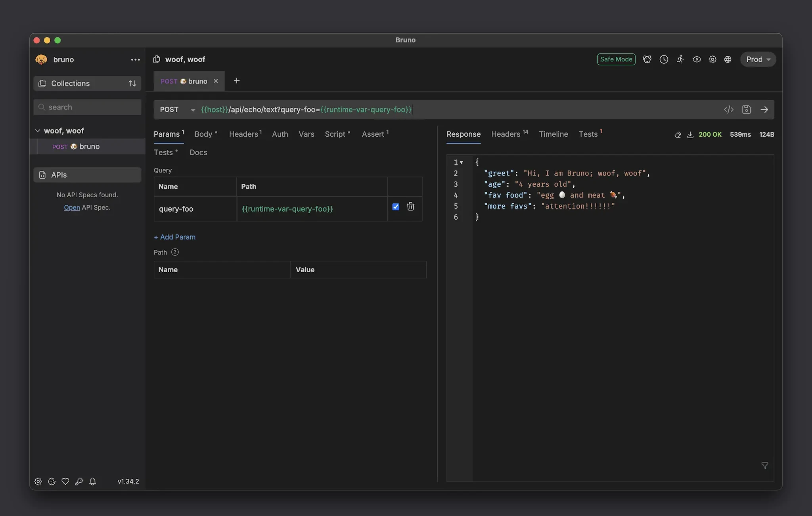Save the request with the disk icon

747,109
